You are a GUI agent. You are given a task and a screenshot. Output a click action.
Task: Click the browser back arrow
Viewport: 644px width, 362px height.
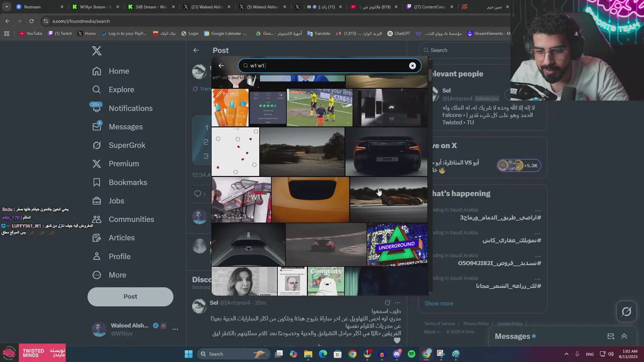click(7, 21)
